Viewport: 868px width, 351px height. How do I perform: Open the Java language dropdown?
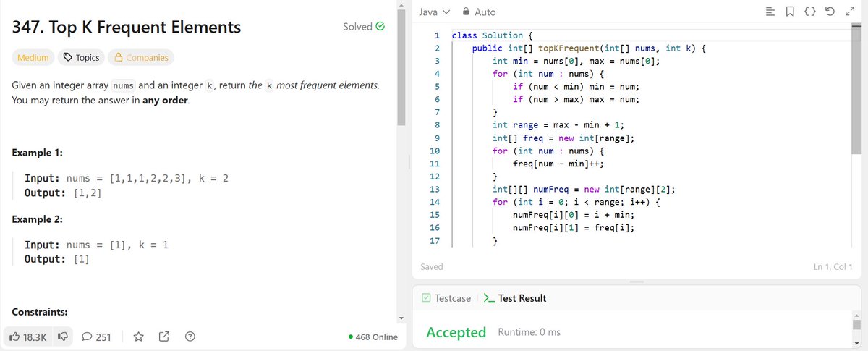coord(434,12)
